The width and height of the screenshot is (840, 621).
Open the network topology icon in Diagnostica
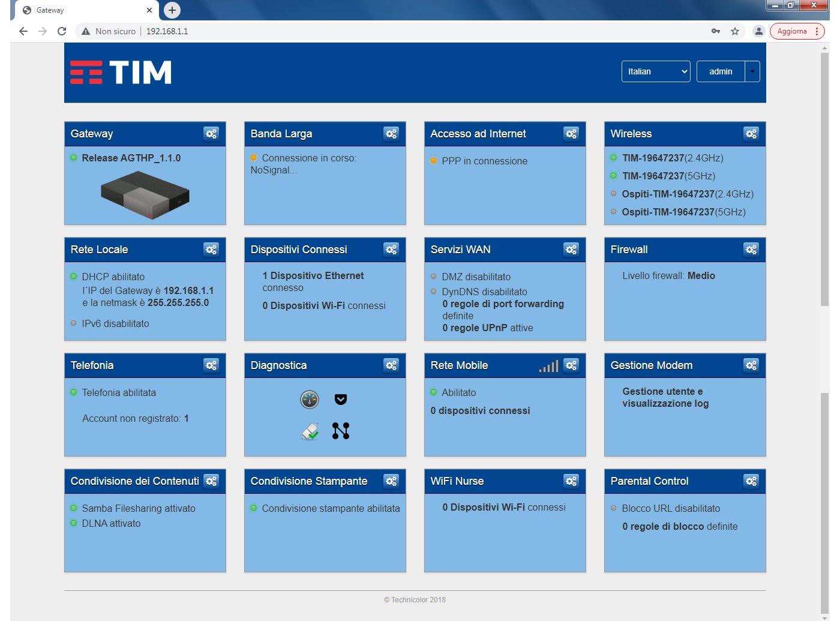click(x=341, y=431)
